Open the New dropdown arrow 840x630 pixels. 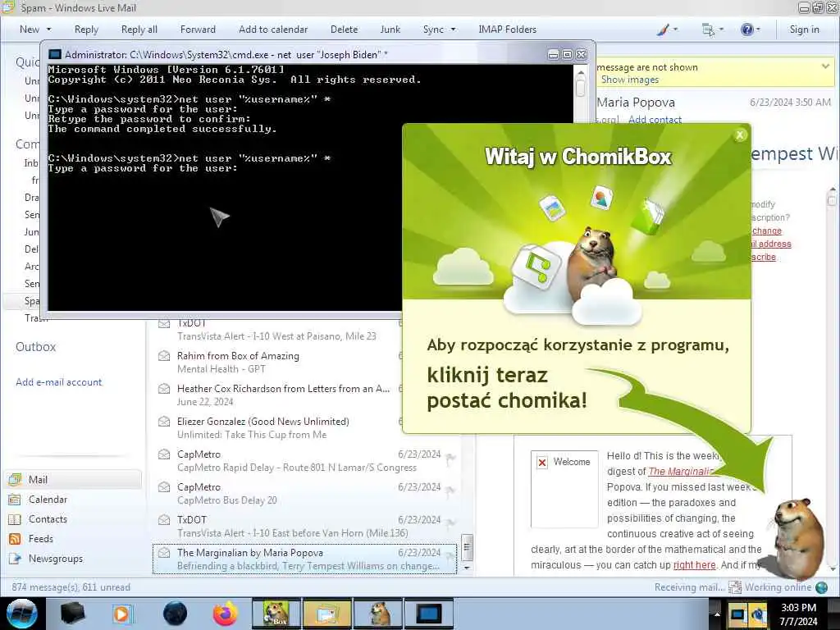tap(48, 30)
